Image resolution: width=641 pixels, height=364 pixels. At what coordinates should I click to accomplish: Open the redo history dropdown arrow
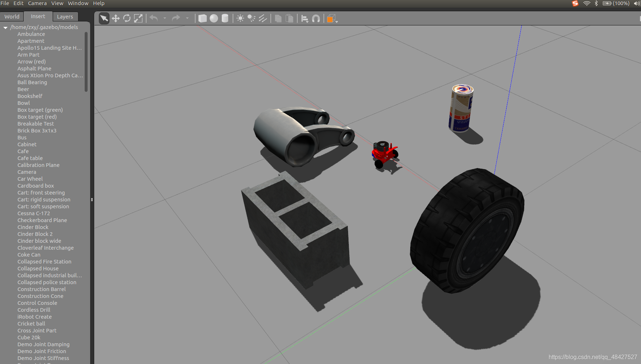point(187,18)
